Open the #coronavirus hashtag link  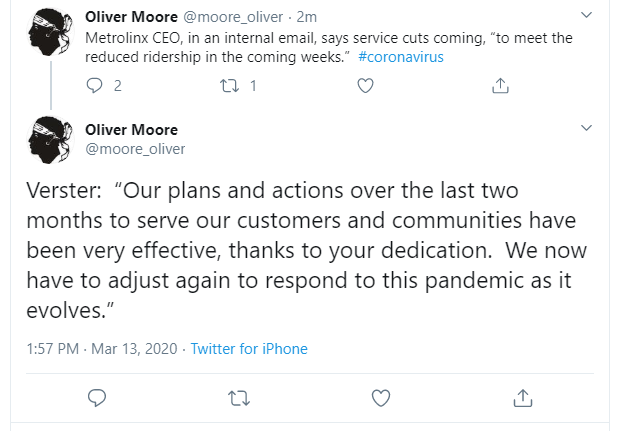click(x=400, y=57)
